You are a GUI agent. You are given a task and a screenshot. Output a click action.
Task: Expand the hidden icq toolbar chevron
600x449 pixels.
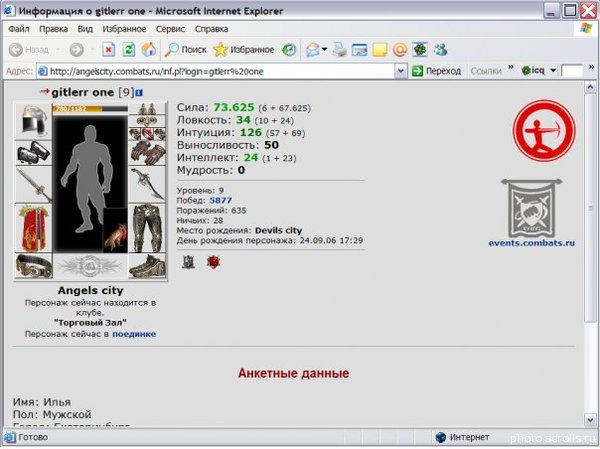point(592,68)
